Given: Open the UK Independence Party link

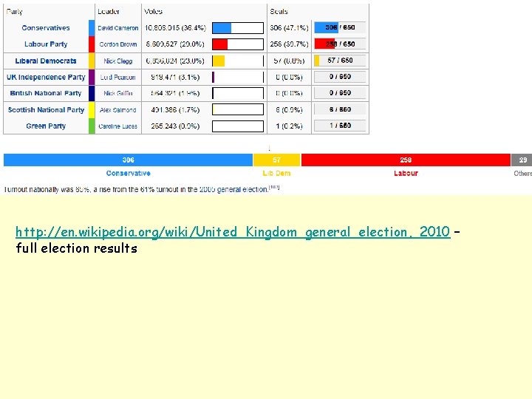Looking at the screenshot, I should [46, 77].
